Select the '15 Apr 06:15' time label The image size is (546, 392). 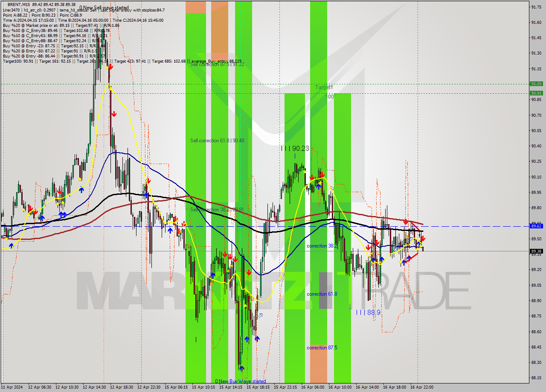[x=176, y=387]
